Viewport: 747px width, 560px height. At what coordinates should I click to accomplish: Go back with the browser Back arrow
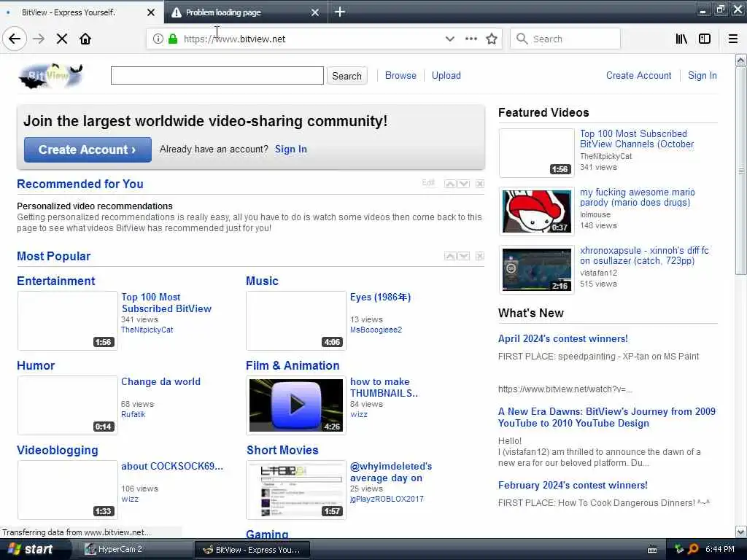tap(15, 39)
